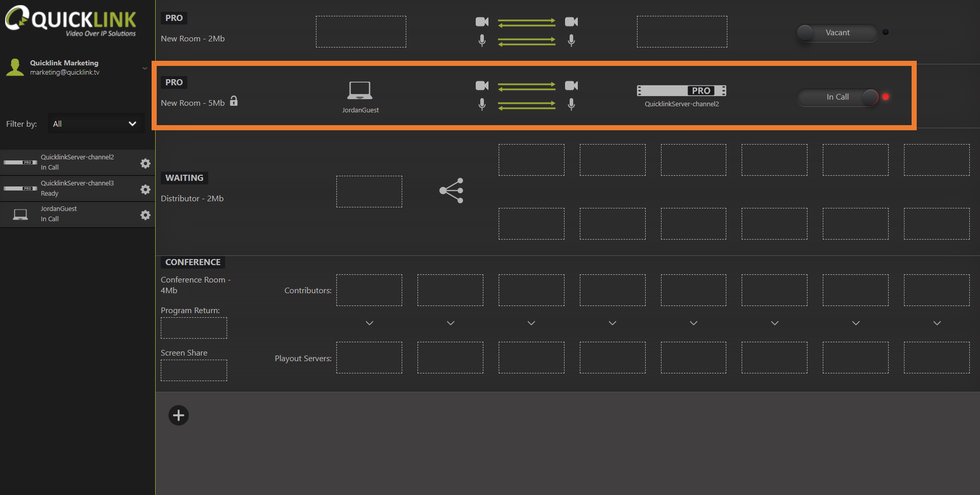This screenshot has height=495, width=980.
Task: Click the Quicklink logo
Action: pyautogui.click(x=70, y=21)
